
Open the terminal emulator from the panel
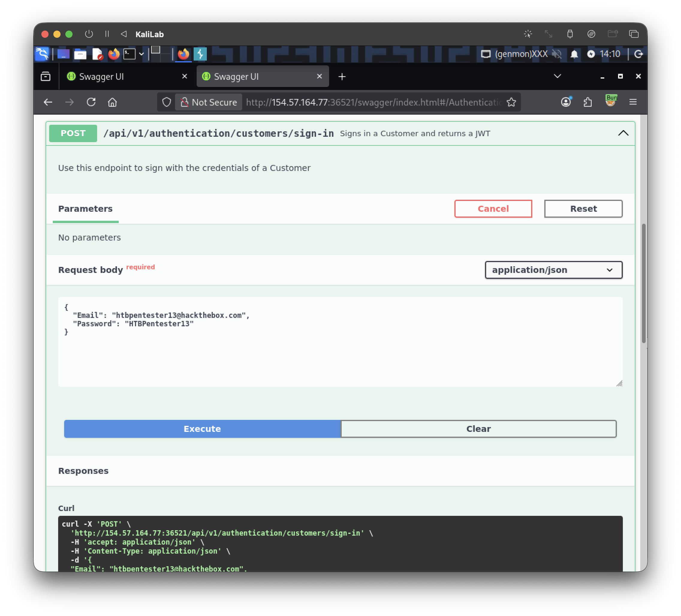(x=129, y=54)
